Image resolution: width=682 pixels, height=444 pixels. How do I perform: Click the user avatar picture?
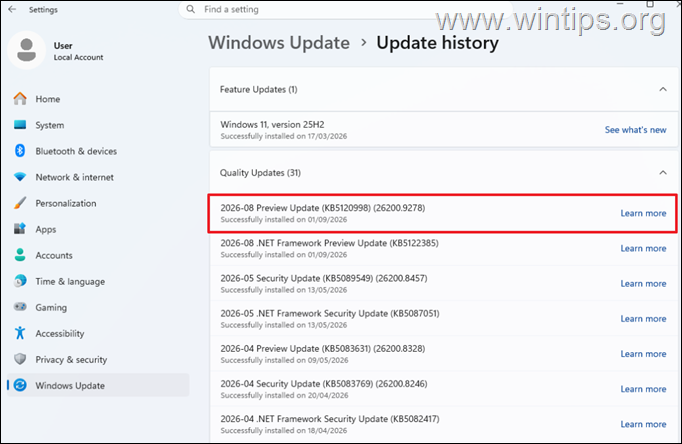(27, 50)
